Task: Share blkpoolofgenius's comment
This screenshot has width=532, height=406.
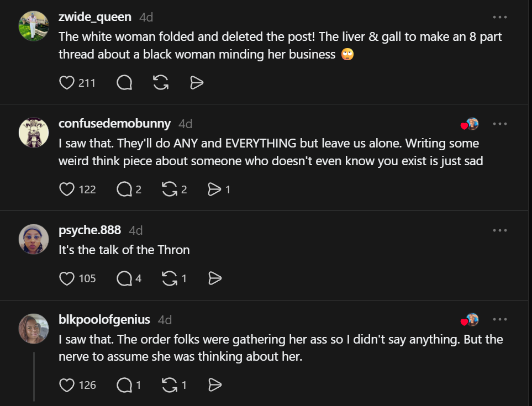Action: [214, 385]
